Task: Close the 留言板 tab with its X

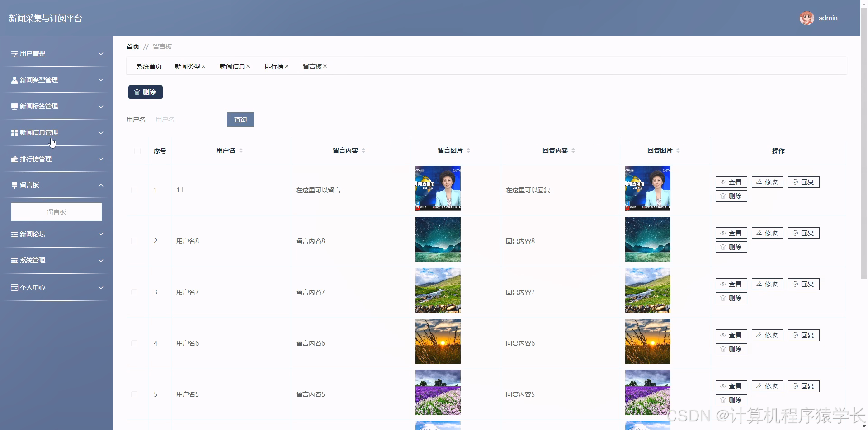Action: pos(325,66)
